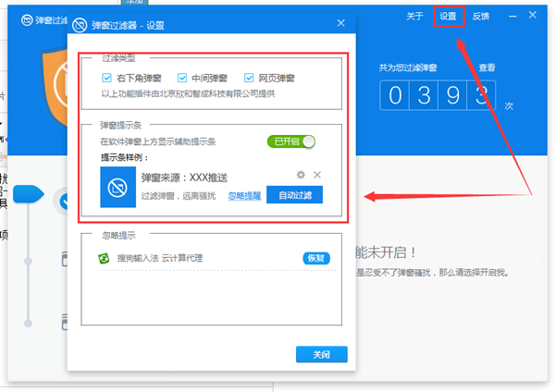The image size is (555, 392).
Task: Click the blocked-popup icon in sample hint bar
Action: tap(117, 187)
